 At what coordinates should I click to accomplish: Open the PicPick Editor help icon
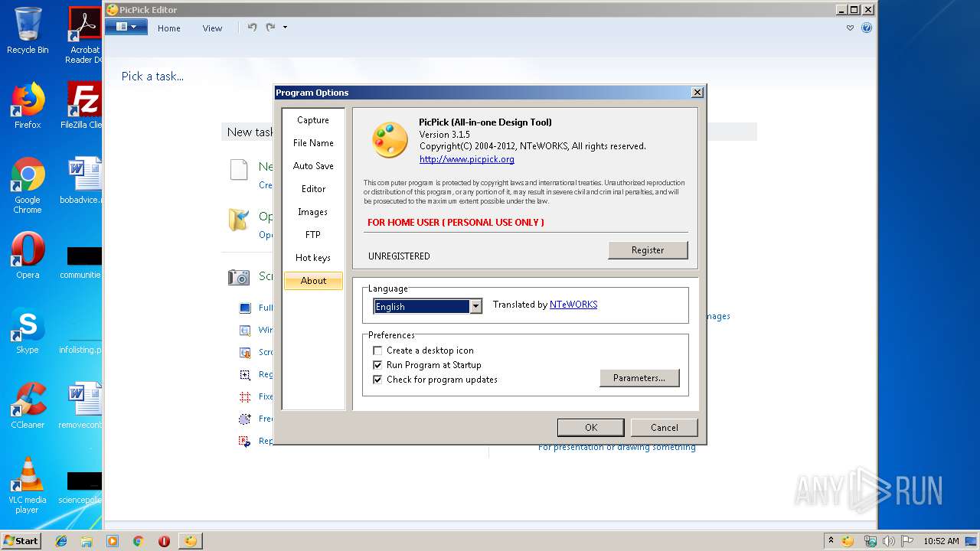click(x=867, y=28)
